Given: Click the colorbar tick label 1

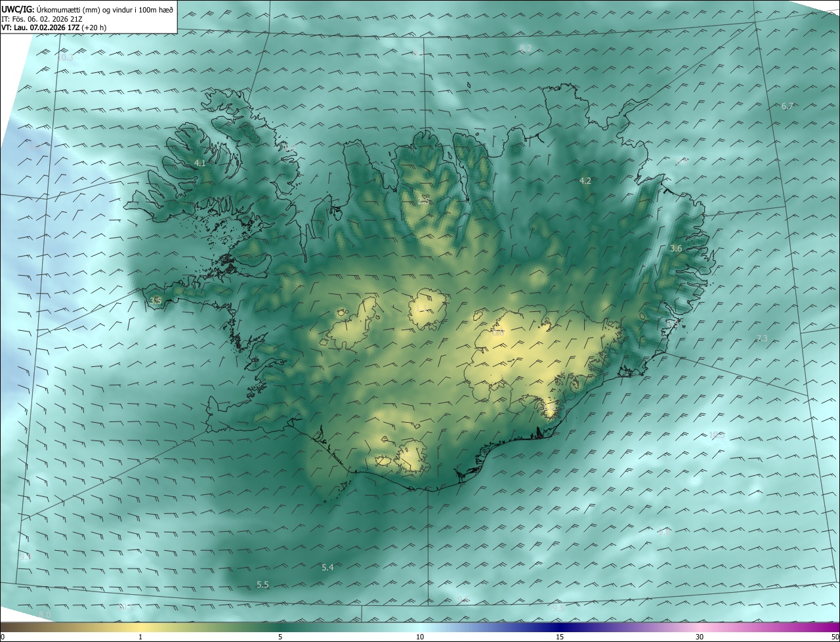Looking at the screenshot, I should (140, 637).
